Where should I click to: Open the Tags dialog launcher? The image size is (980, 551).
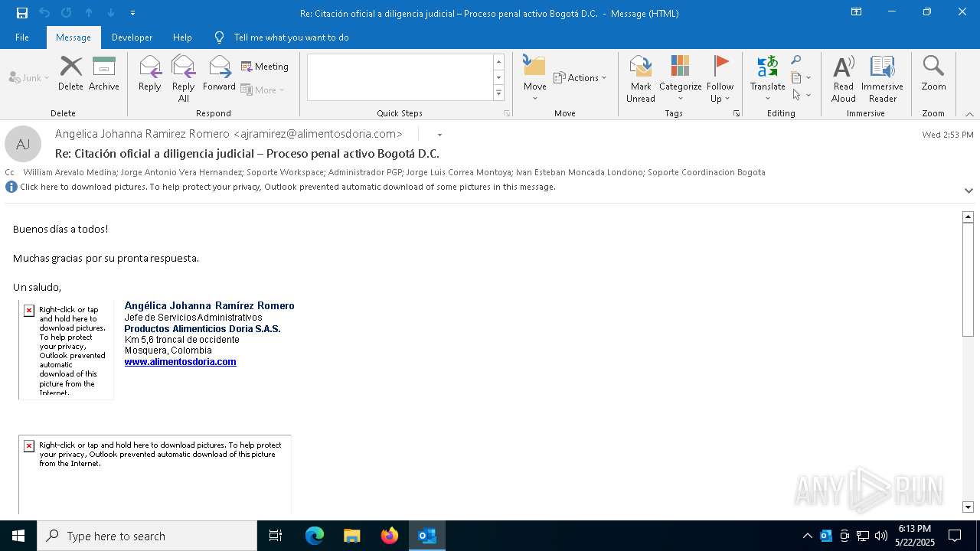click(737, 113)
